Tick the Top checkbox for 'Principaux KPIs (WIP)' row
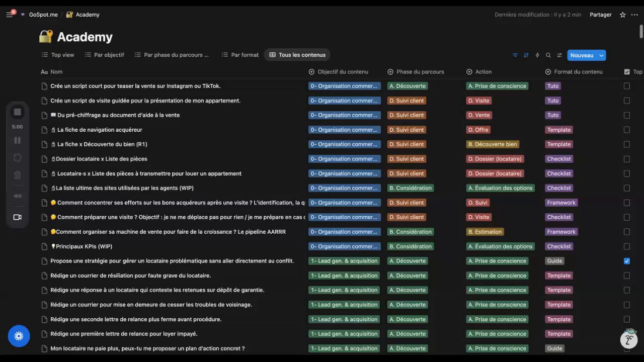644x362 pixels. [x=627, y=246]
